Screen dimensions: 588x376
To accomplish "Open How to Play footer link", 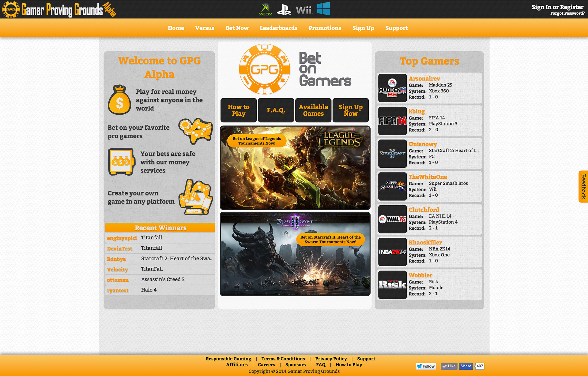I will (349, 364).
